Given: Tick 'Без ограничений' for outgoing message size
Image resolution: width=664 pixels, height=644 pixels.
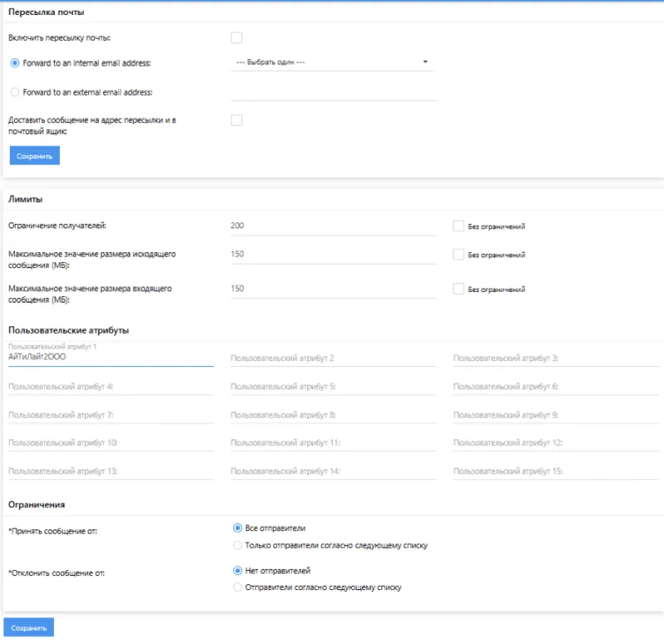Looking at the screenshot, I should click(x=458, y=255).
